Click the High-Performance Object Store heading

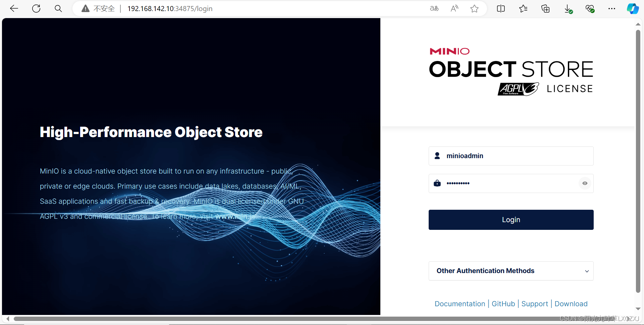tap(151, 132)
